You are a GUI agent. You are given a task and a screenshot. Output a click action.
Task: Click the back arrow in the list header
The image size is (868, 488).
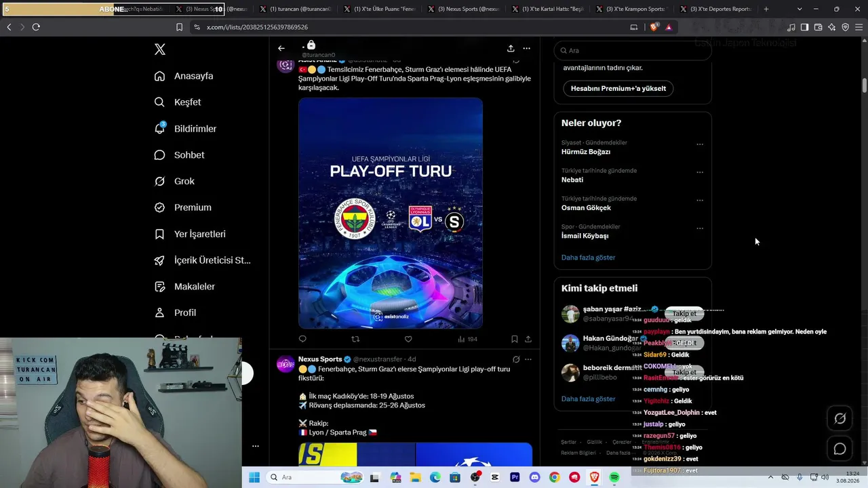(281, 48)
